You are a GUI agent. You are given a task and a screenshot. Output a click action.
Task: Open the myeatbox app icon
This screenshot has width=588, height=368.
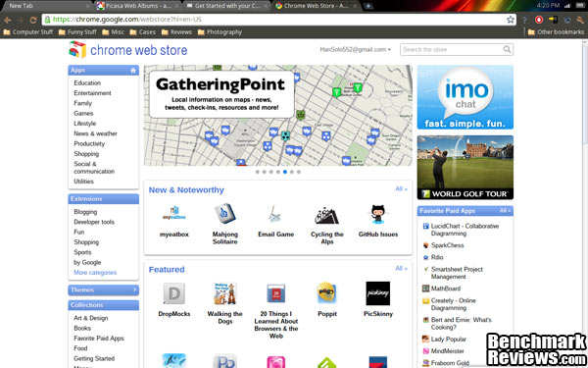[174, 214]
